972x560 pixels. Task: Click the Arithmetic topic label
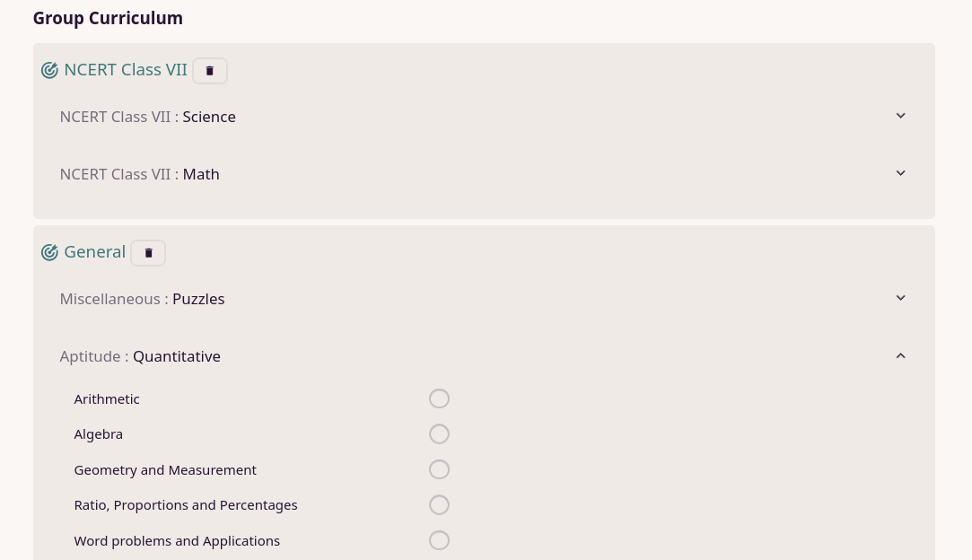(x=107, y=399)
